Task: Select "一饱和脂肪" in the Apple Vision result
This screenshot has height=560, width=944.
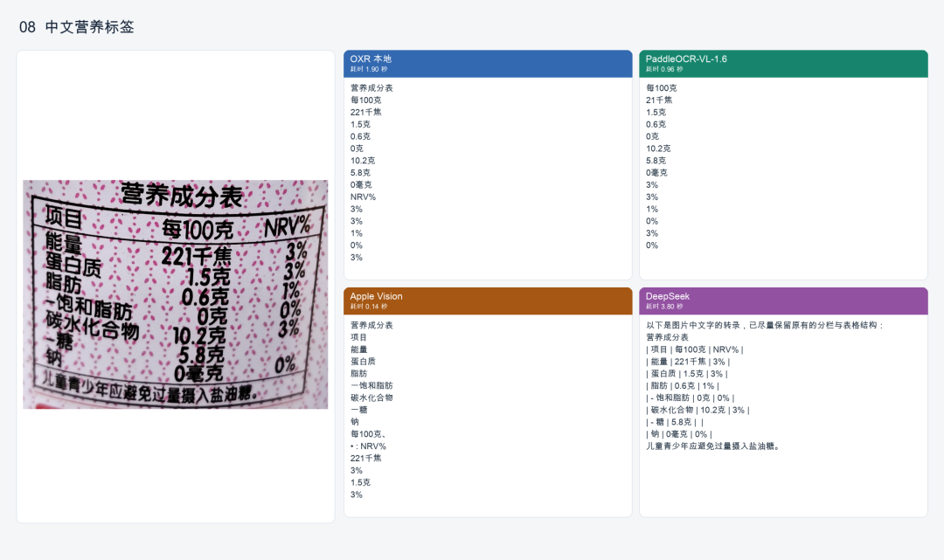Action: [371, 385]
